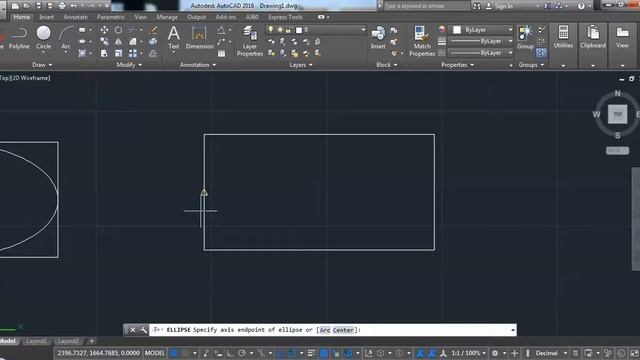Toggle grid display in status bar
640x360 pixels.
tap(174, 353)
